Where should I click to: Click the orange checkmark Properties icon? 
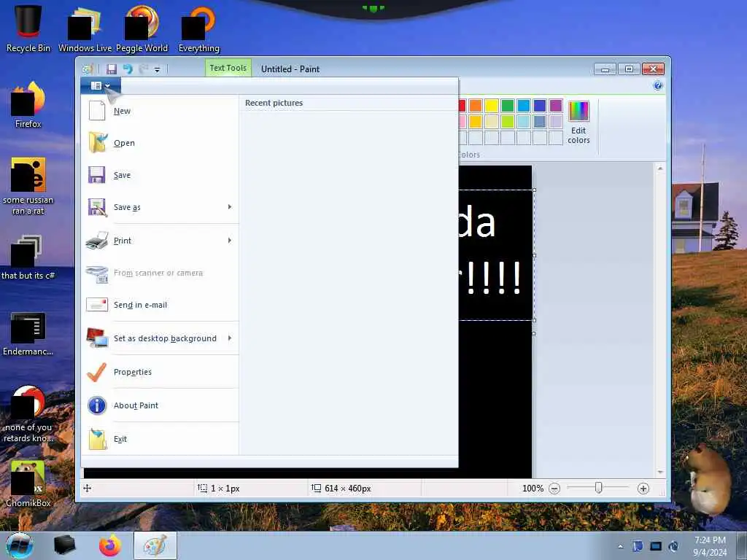[97, 372]
